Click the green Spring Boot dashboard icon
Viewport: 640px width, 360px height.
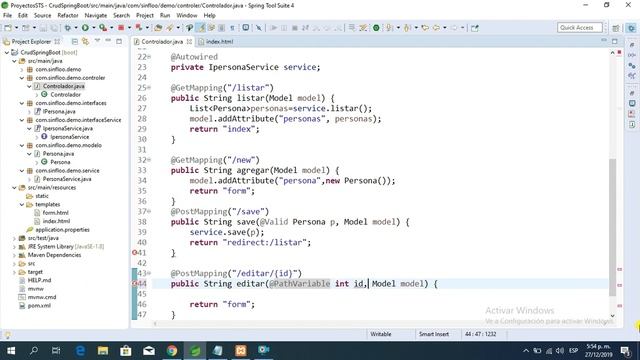pos(376,28)
